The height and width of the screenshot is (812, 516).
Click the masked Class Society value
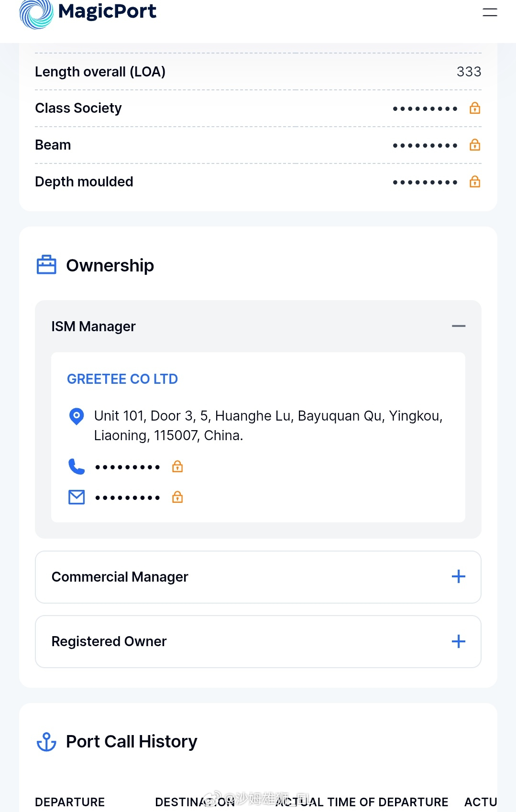[425, 109]
